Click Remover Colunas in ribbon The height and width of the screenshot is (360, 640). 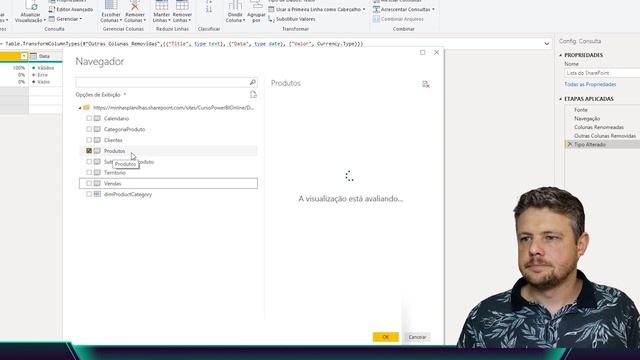(135, 12)
